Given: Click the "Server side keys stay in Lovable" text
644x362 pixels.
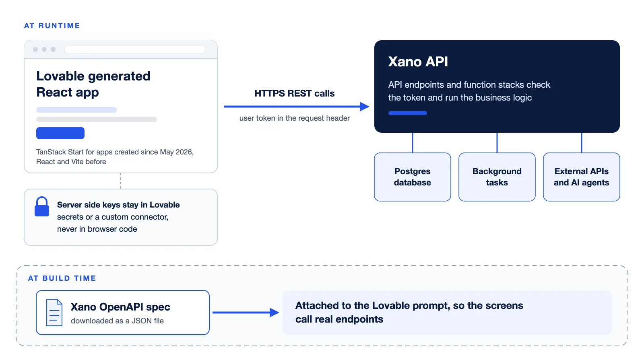Looking at the screenshot, I should [118, 205].
